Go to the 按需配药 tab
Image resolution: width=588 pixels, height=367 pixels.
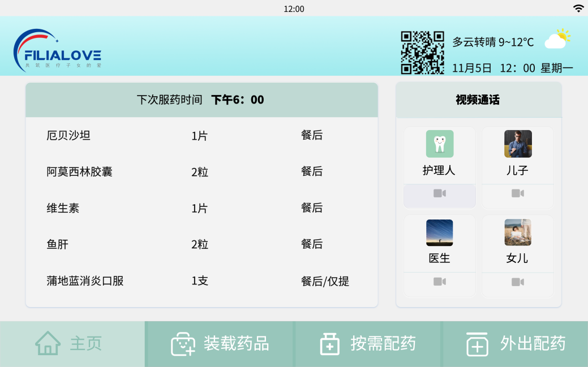[x=368, y=344]
